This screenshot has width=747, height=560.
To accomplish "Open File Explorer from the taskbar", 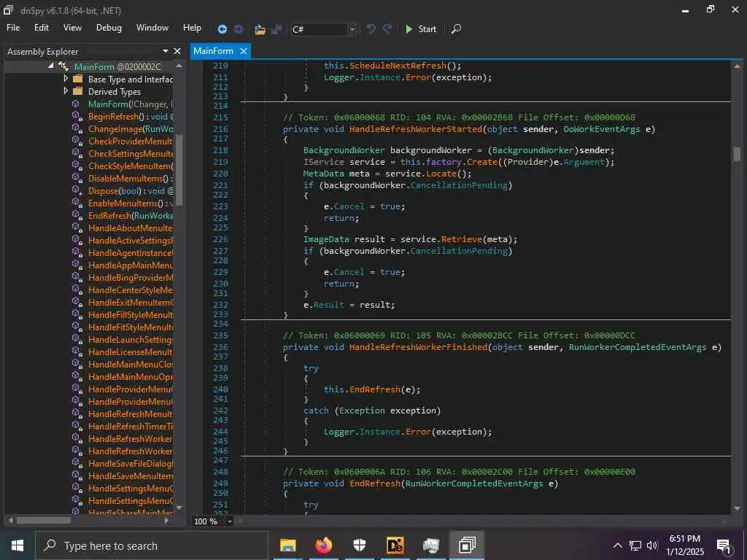I will (287, 545).
